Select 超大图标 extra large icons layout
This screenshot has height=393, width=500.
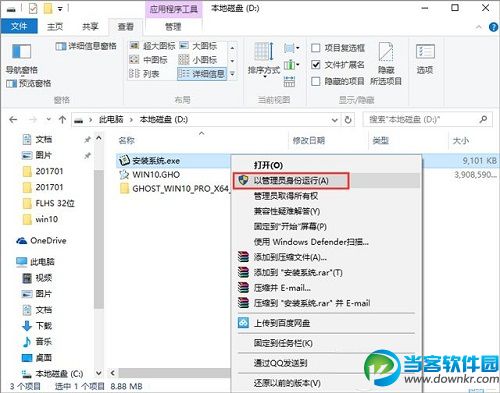coord(152,46)
